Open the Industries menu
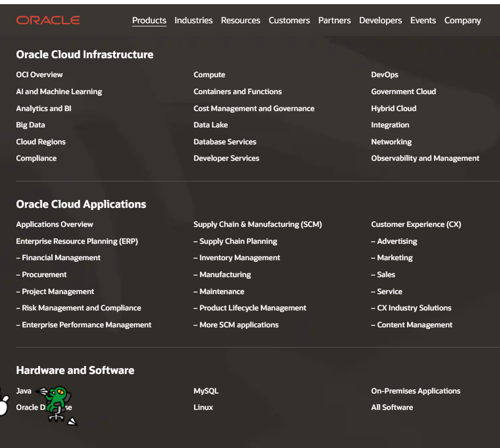Image resolution: width=500 pixels, height=448 pixels. pyautogui.click(x=193, y=21)
